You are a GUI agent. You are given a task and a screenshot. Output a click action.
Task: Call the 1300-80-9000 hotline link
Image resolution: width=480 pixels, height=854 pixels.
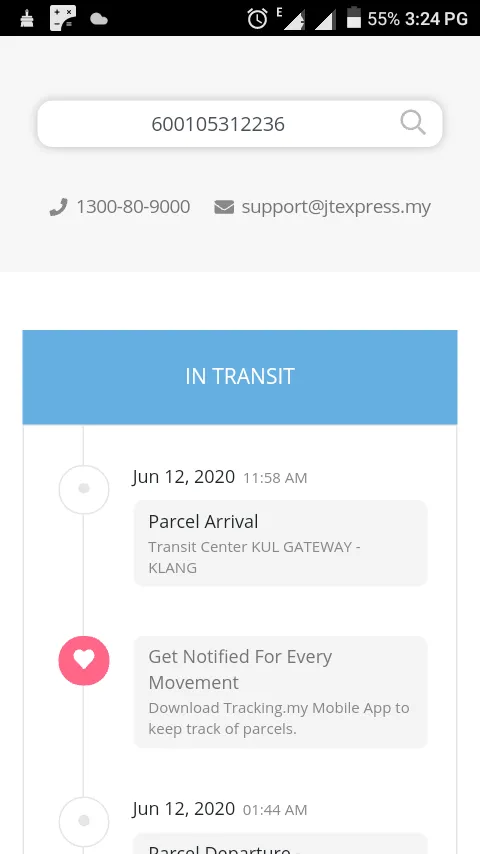(x=133, y=207)
